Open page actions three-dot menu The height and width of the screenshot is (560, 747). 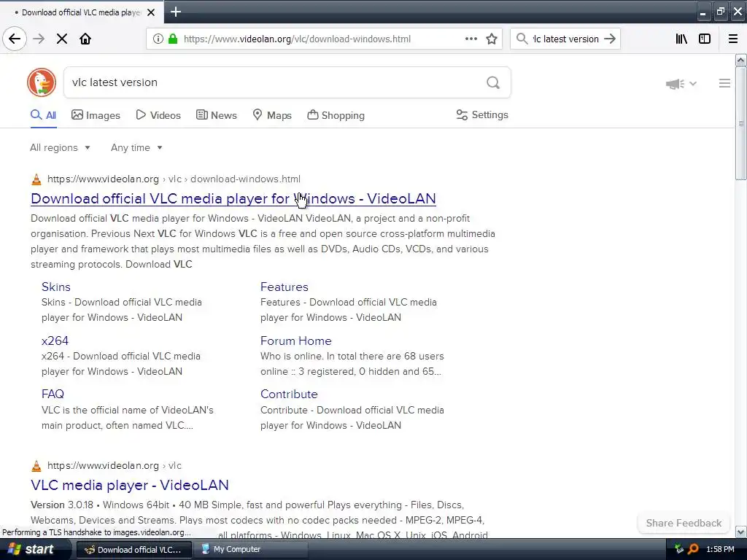coord(471,39)
